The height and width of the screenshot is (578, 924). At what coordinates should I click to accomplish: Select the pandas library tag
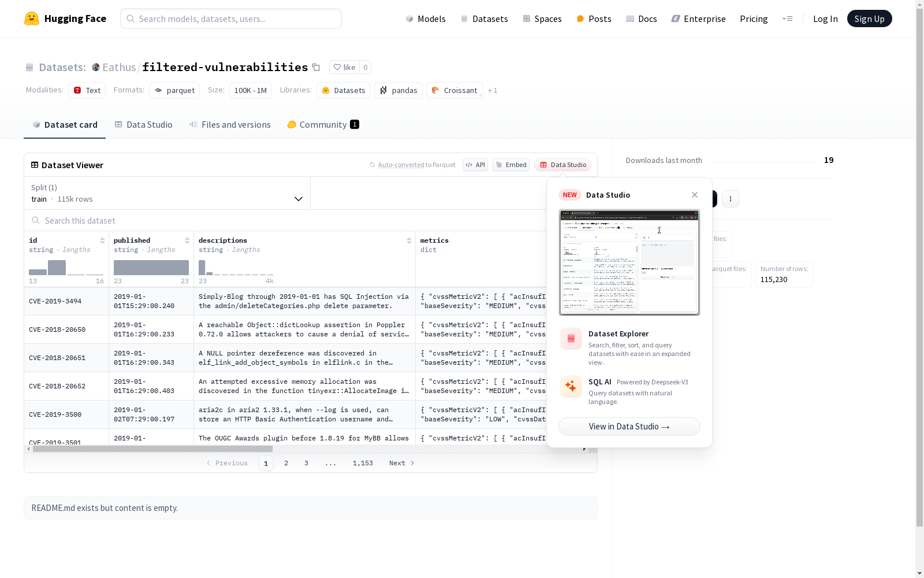(398, 90)
